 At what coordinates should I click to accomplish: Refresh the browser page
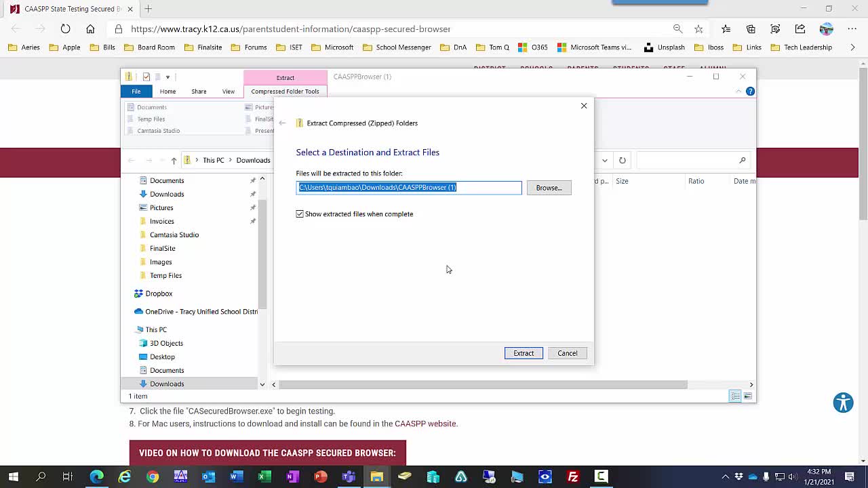pos(65,29)
